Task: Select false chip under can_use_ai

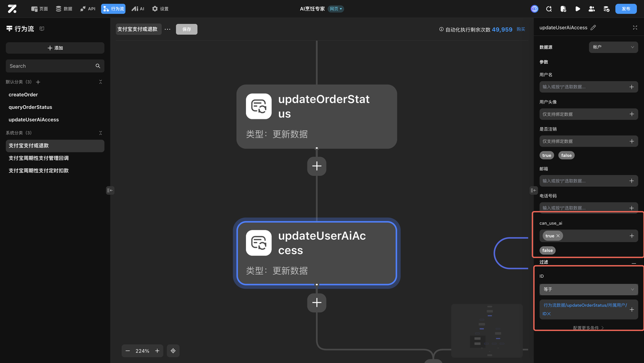Action: [x=547, y=250]
